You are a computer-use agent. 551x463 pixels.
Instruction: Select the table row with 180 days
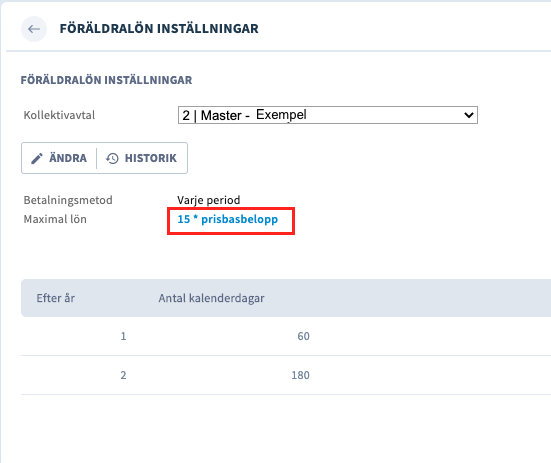[x=286, y=375]
